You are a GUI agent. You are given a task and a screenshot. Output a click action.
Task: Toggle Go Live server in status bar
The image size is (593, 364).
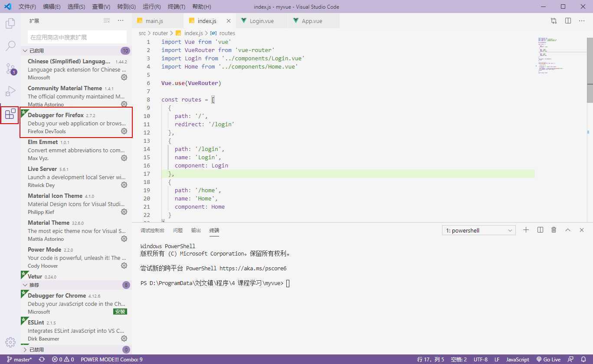click(x=548, y=359)
